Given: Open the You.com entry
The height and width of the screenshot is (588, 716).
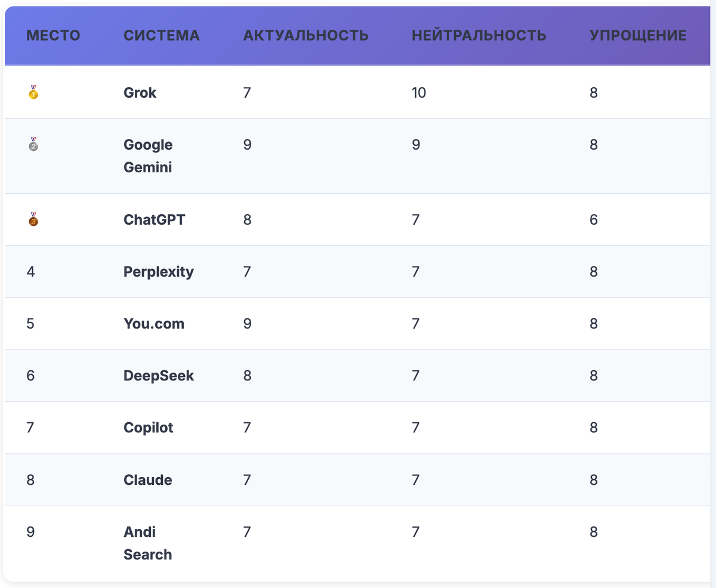Looking at the screenshot, I should (154, 324).
